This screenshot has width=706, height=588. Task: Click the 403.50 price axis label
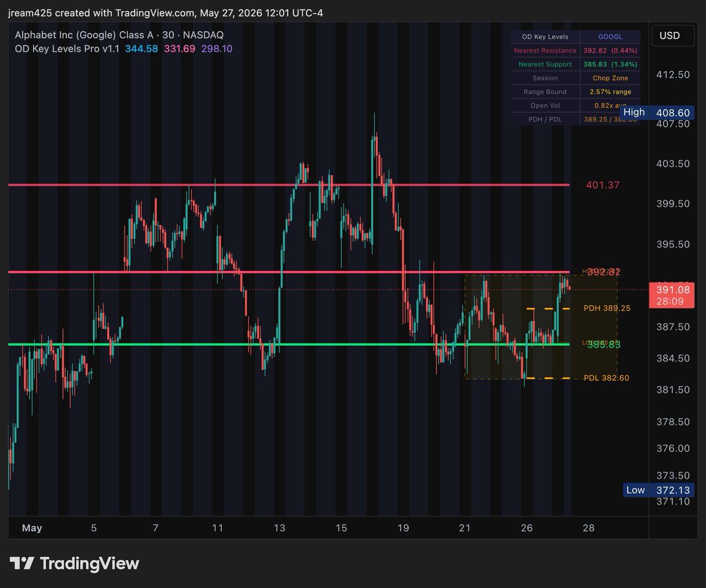click(673, 163)
